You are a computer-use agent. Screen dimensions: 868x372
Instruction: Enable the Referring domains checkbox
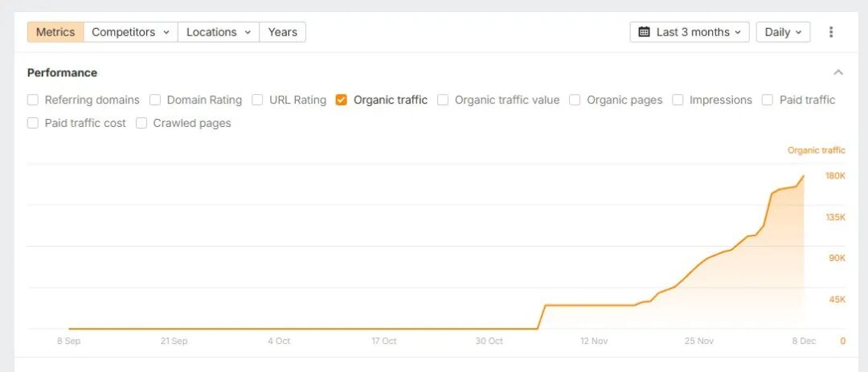coord(33,100)
